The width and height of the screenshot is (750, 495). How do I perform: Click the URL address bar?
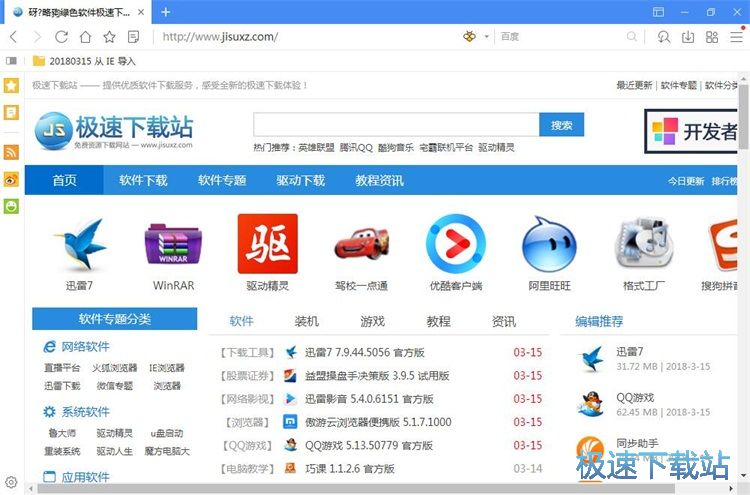(x=306, y=37)
